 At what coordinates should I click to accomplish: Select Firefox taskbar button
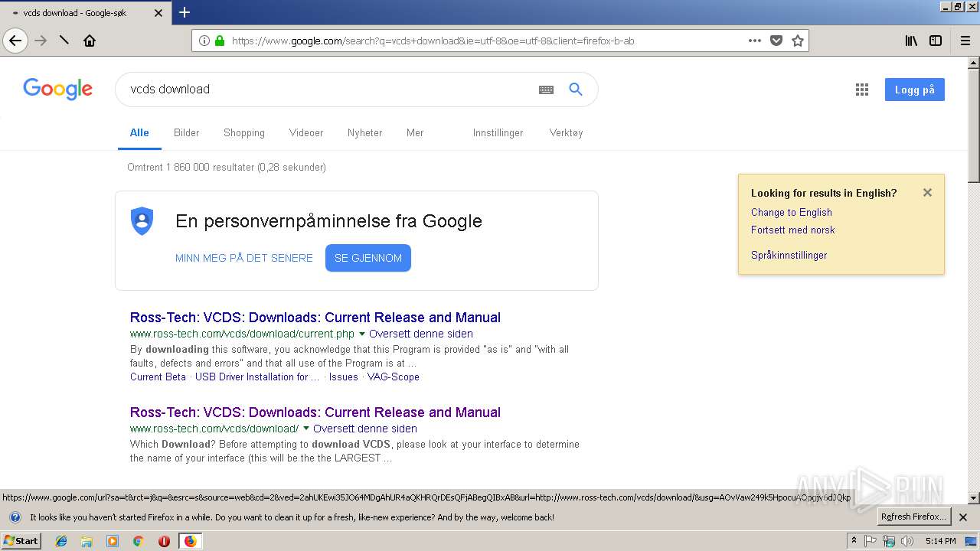coord(190,541)
